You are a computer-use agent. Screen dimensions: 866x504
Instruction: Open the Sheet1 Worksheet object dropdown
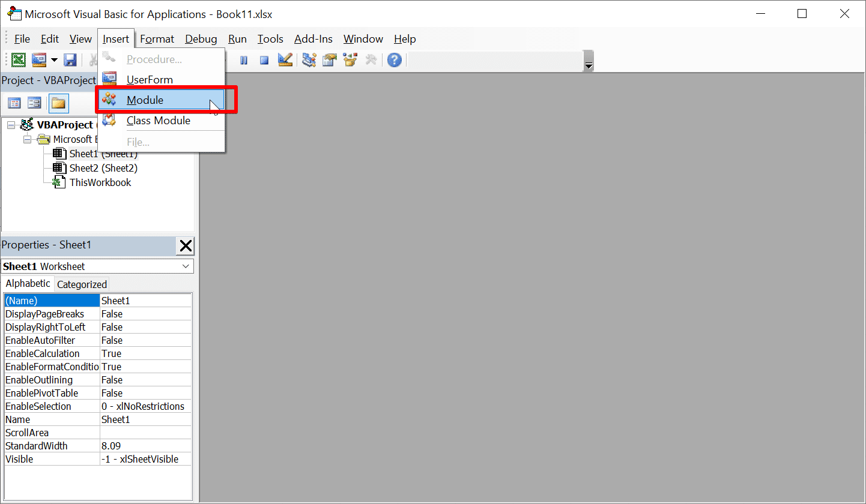pos(186,266)
